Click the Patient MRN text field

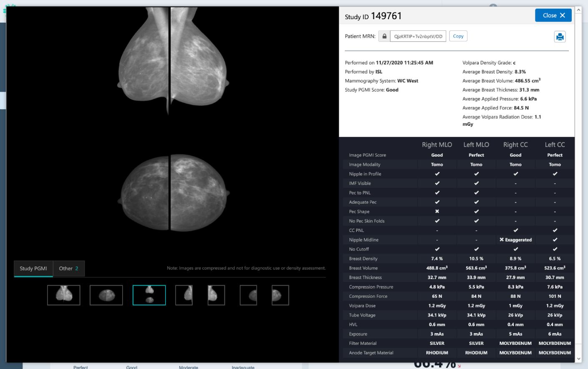418,36
